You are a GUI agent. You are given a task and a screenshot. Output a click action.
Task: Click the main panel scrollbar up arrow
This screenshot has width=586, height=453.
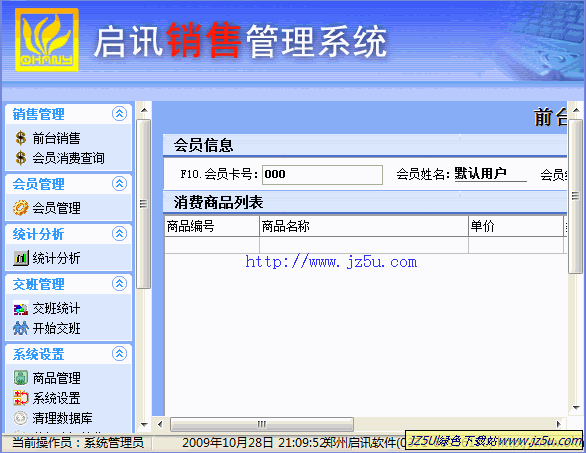pyautogui.click(x=576, y=110)
